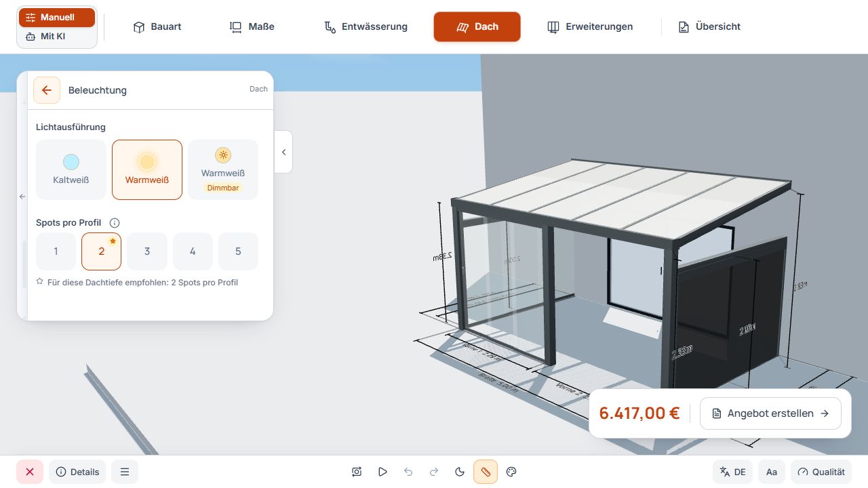Click Angebot erstellen button
This screenshot has width=868, height=488.
click(770, 413)
